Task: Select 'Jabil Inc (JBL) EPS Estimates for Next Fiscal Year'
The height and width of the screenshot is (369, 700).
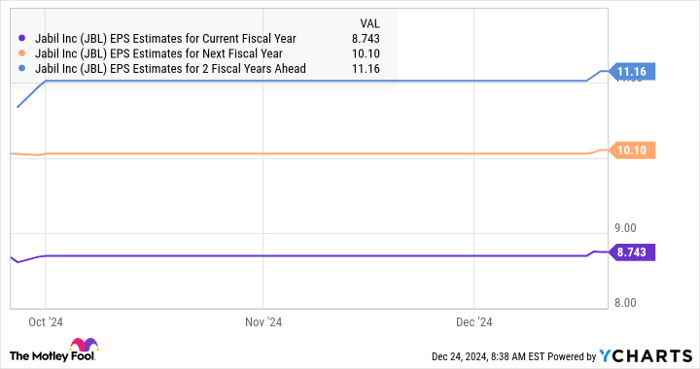Action: tap(158, 54)
